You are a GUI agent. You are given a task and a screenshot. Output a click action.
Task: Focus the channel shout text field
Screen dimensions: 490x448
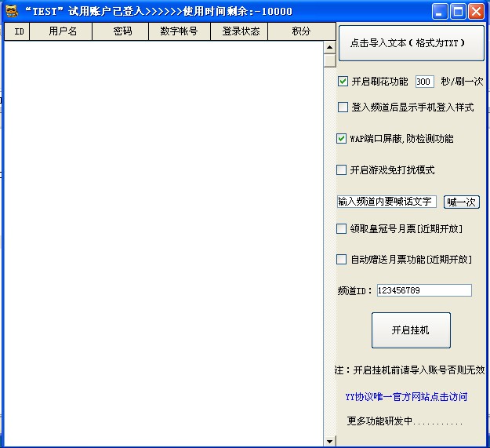click(x=387, y=202)
